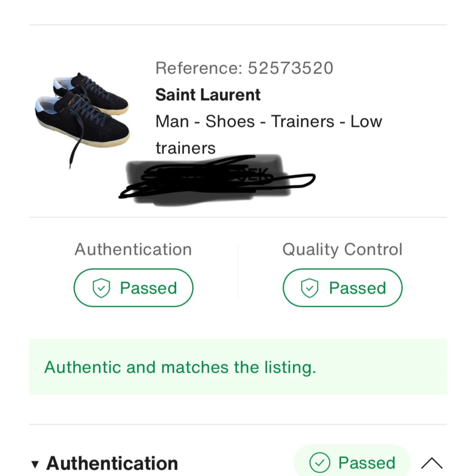Click the Quality Control column label
The width and height of the screenshot is (476, 476).
(342, 250)
